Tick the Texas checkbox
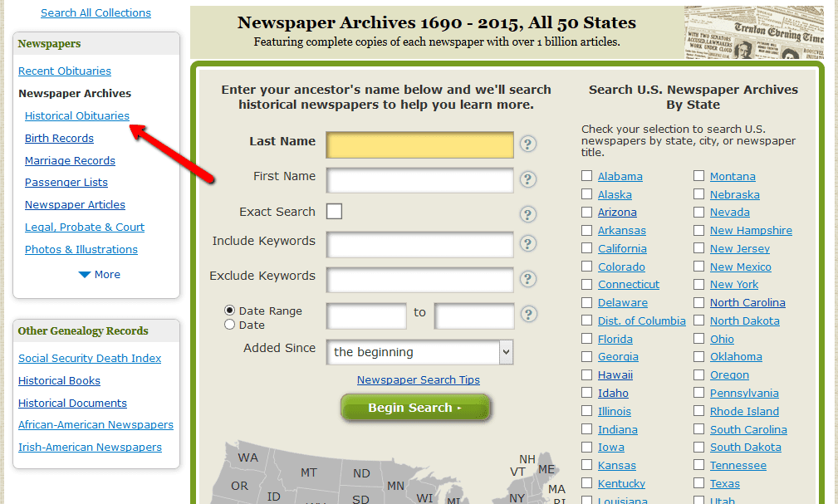Image resolution: width=838 pixels, height=504 pixels. pos(699,483)
